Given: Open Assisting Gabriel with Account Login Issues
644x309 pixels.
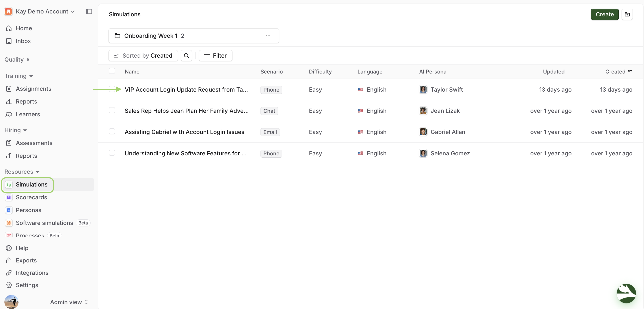Looking at the screenshot, I should point(184,132).
